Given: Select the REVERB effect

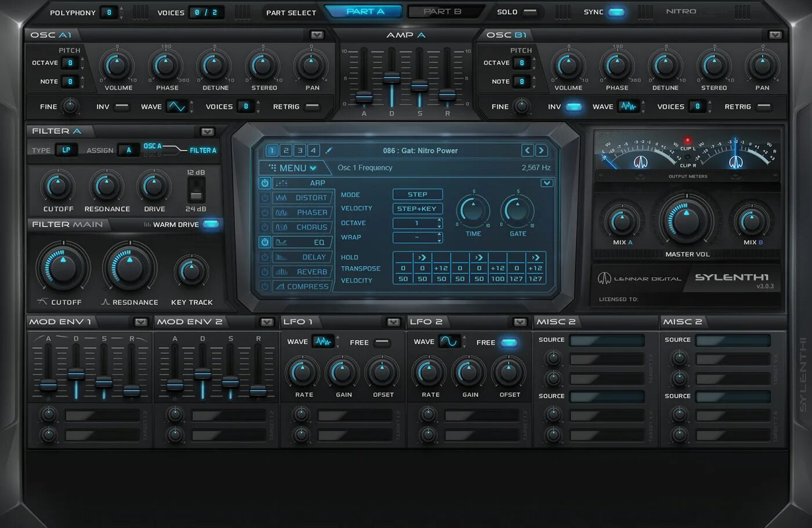Looking at the screenshot, I should click(x=304, y=271).
